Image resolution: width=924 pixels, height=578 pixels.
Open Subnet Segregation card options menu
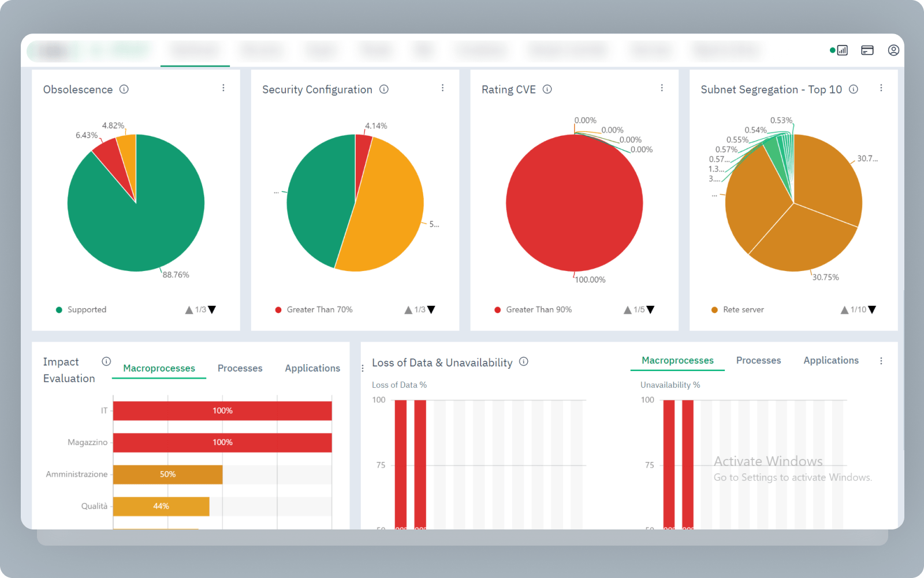(881, 88)
